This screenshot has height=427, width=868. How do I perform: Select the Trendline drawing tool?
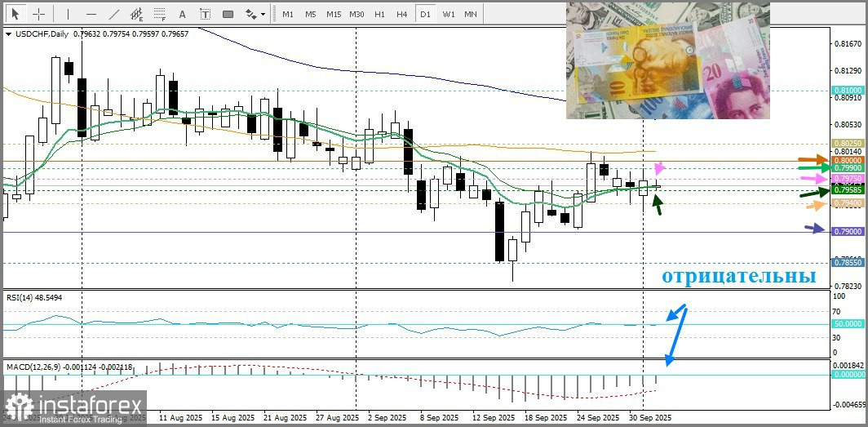pyautogui.click(x=114, y=14)
